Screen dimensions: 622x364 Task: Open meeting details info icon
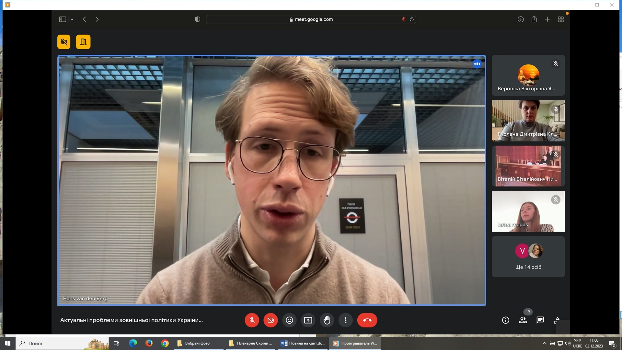click(505, 320)
